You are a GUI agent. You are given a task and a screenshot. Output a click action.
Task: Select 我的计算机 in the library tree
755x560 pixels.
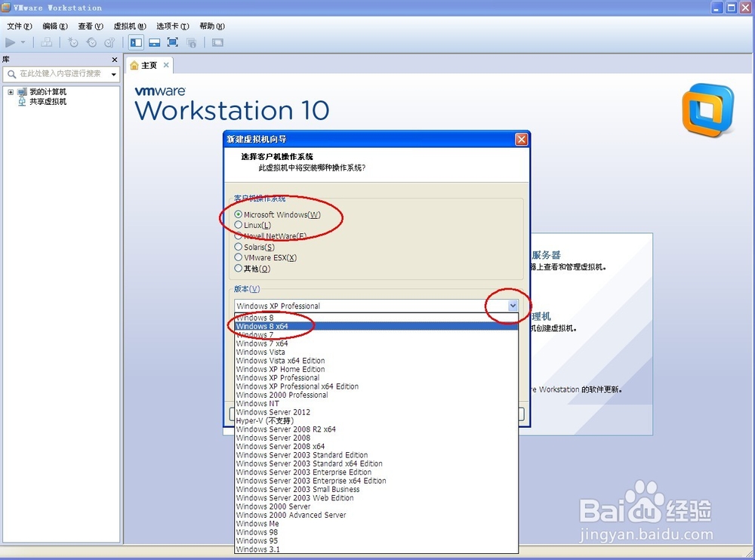(x=48, y=91)
